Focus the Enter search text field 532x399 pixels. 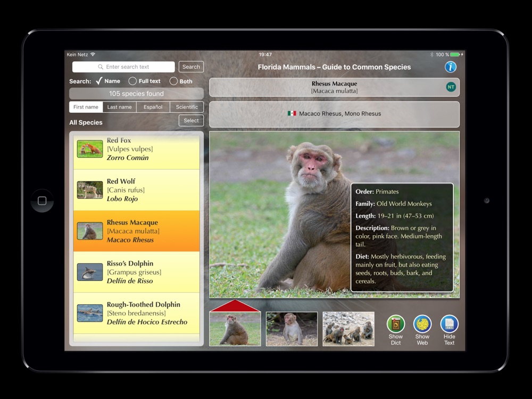123,67
